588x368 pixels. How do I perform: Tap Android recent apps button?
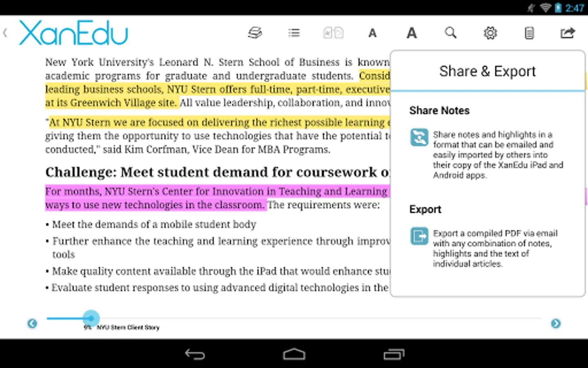(394, 354)
